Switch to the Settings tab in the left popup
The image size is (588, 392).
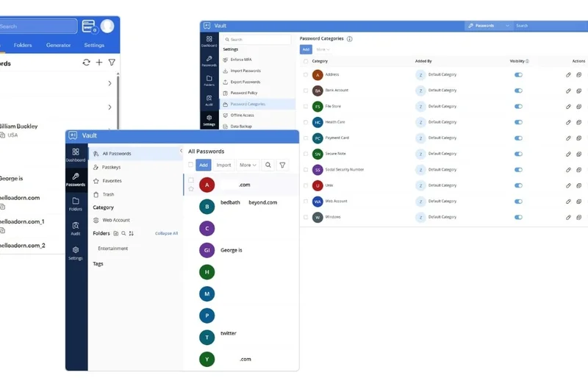click(x=94, y=45)
